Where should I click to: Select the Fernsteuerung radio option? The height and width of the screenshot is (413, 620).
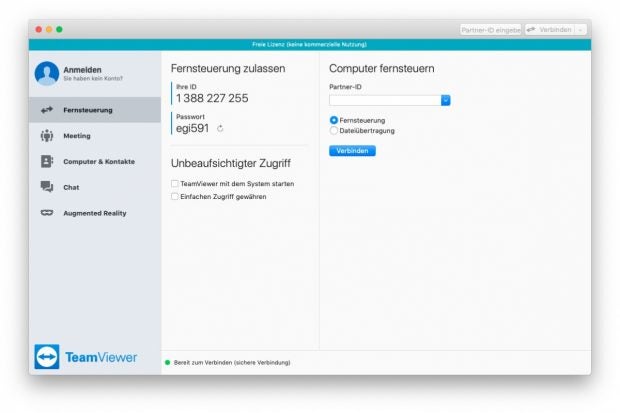(x=334, y=120)
